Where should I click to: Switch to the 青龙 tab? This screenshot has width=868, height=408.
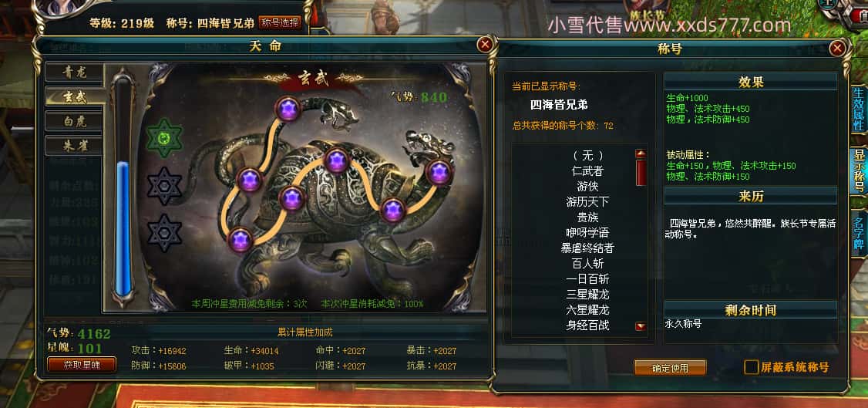tap(74, 72)
